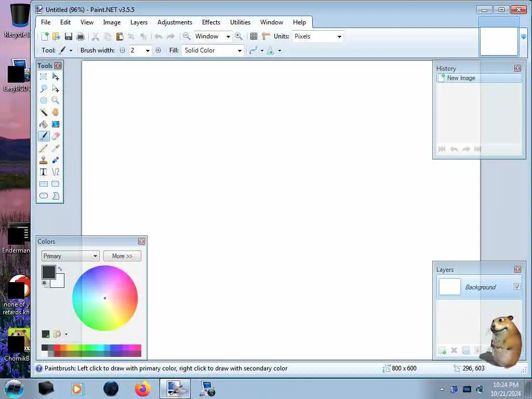
Task: Select the Paintbrush tool
Action: point(44,136)
